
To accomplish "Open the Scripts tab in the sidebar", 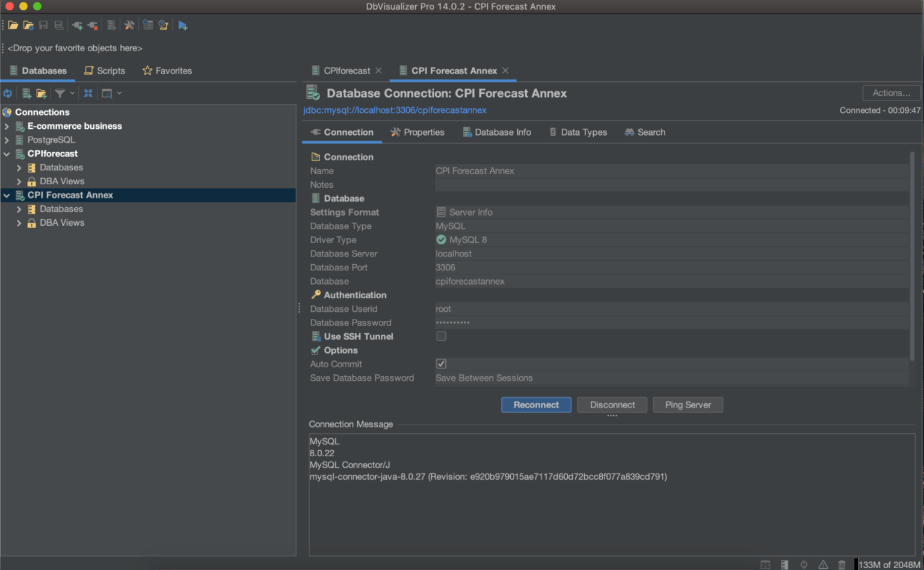I will [110, 70].
